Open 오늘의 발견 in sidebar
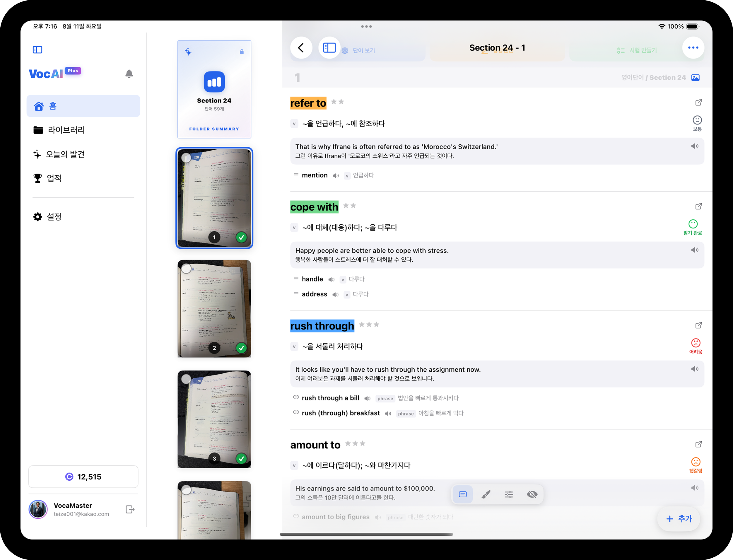The height and width of the screenshot is (560, 733). pos(83,154)
